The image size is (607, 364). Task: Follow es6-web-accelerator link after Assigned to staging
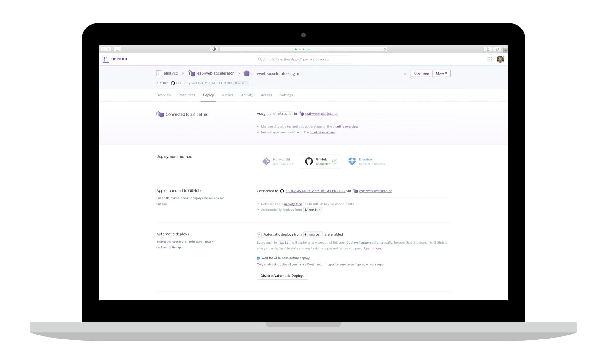(x=321, y=114)
